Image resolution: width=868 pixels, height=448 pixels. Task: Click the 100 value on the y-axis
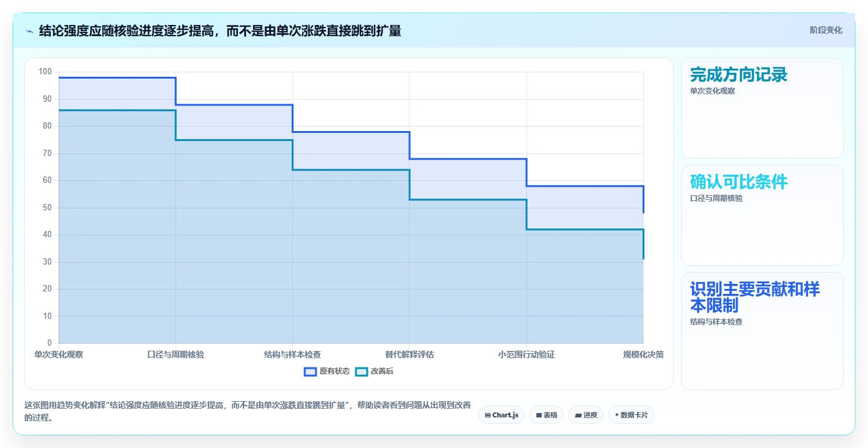[45, 72]
